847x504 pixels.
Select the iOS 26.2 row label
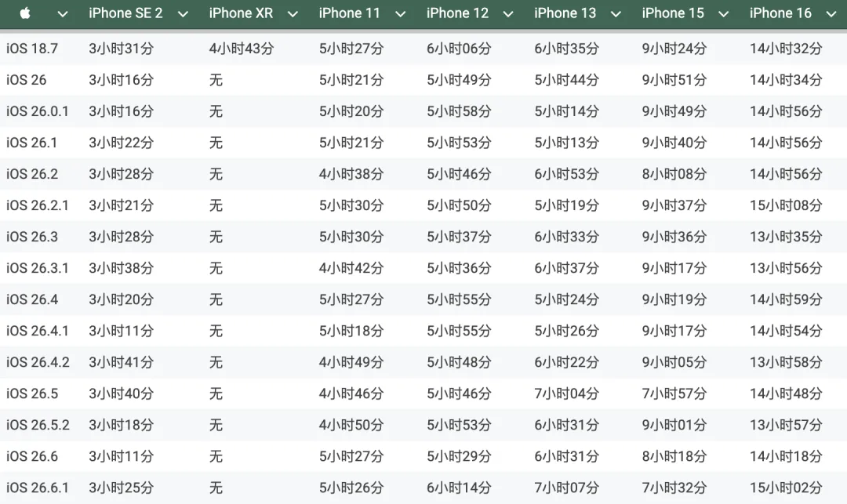point(32,174)
